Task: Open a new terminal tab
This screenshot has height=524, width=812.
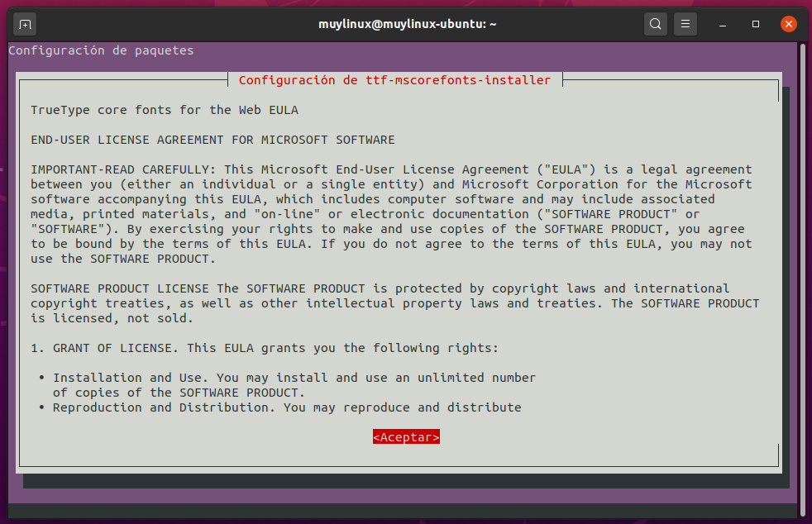Action: 25,24
